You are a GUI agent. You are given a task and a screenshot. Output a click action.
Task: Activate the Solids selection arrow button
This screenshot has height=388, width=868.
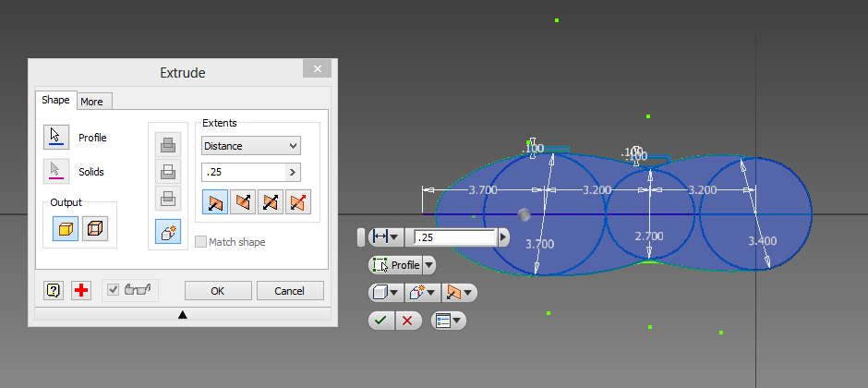click(56, 171)
